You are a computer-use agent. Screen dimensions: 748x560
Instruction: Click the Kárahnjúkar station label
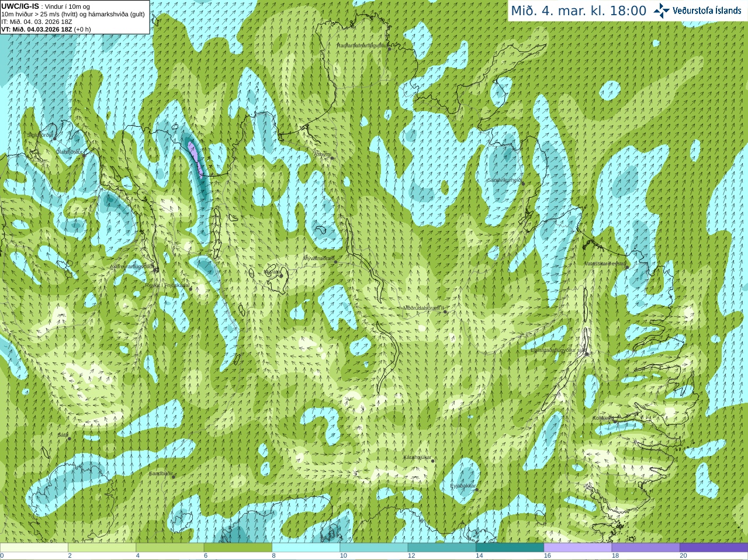point(417,457)
